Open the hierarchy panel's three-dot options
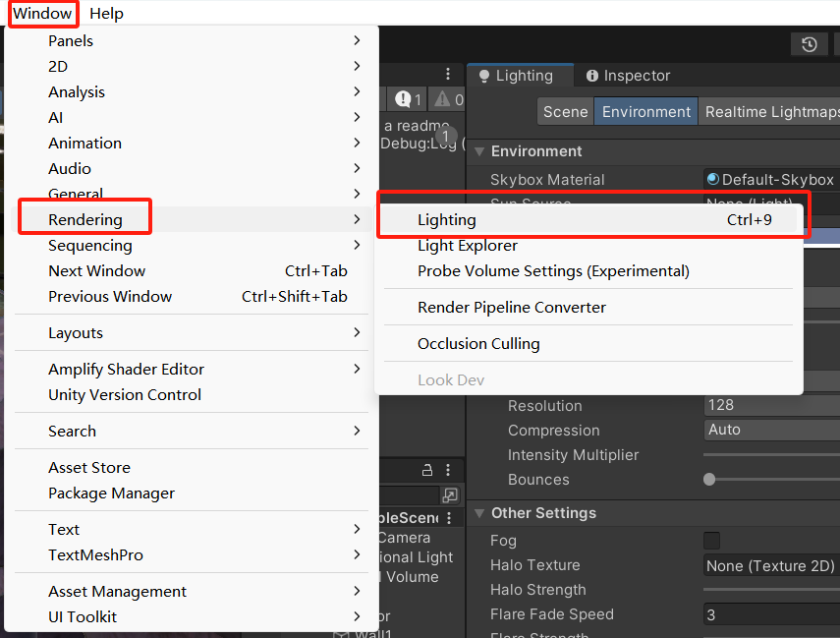The width and height of the screenshot is (840, 638). pyautogui.click(x=448, y=470)
